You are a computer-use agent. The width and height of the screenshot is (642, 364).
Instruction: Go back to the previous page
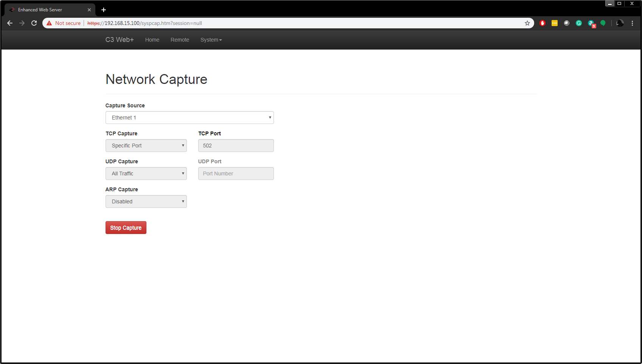pos(10,23)
